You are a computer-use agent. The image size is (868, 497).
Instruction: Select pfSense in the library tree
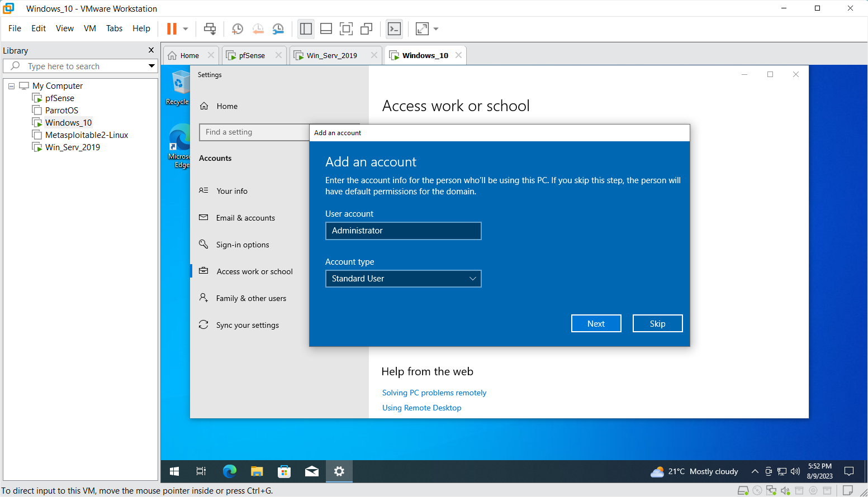click(x=60, y=98)
